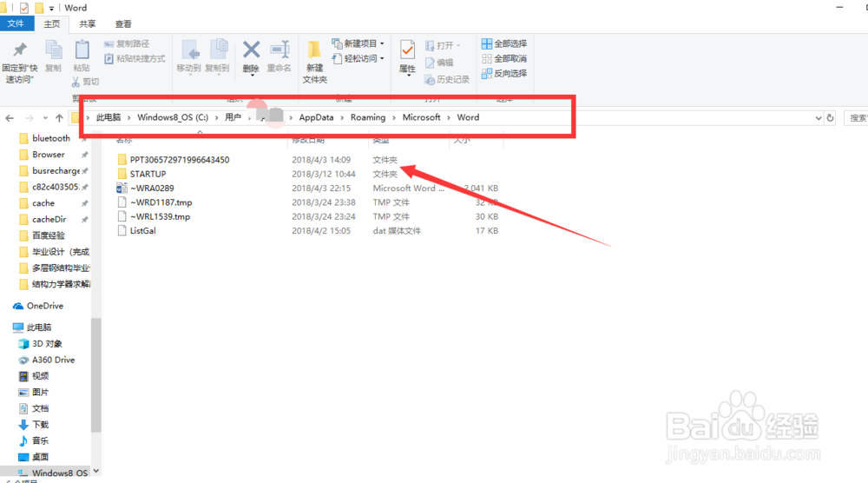The image size is (868, 483).
Task: Click the Rename icon
Action: click(279, 50)
